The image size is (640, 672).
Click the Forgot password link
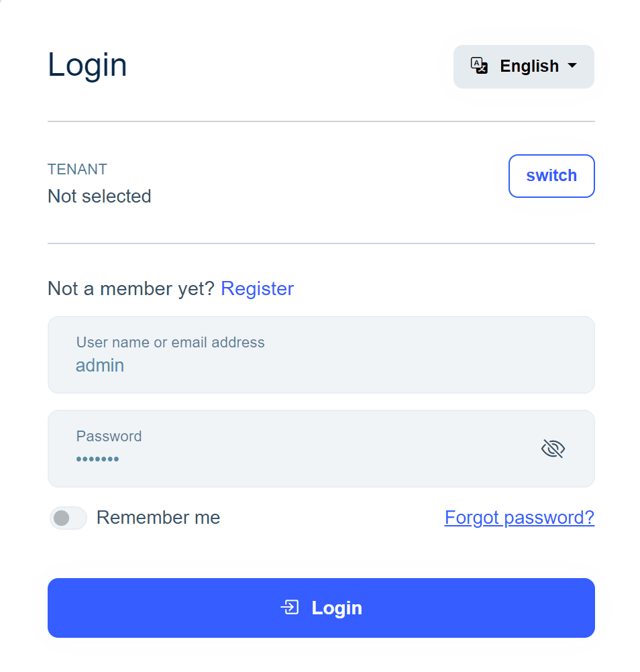(x=519, y=517)
